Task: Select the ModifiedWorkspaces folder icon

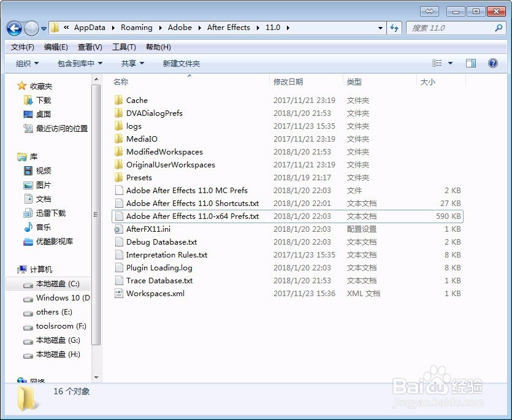Action: pos(118,151)
